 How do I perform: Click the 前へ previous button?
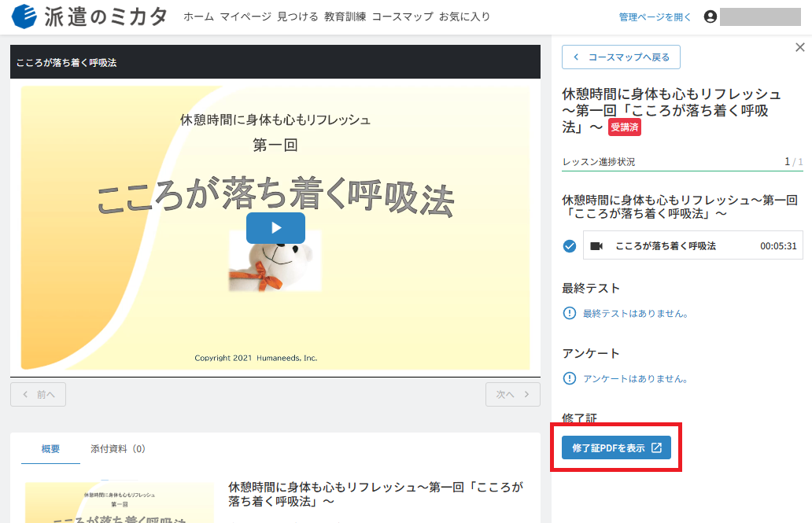[39, 395]
